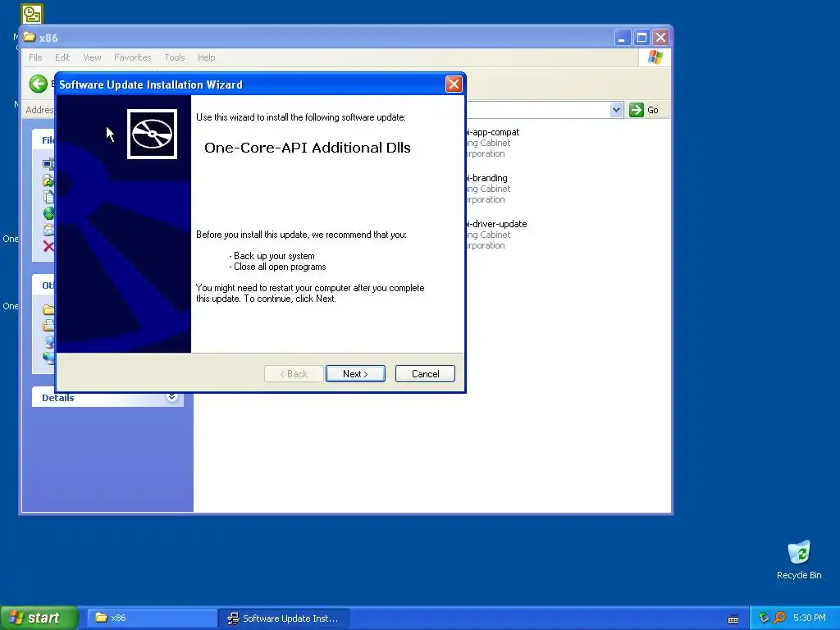Close the x86 Explorer window

pyautogui.click(x=660, y=38)
